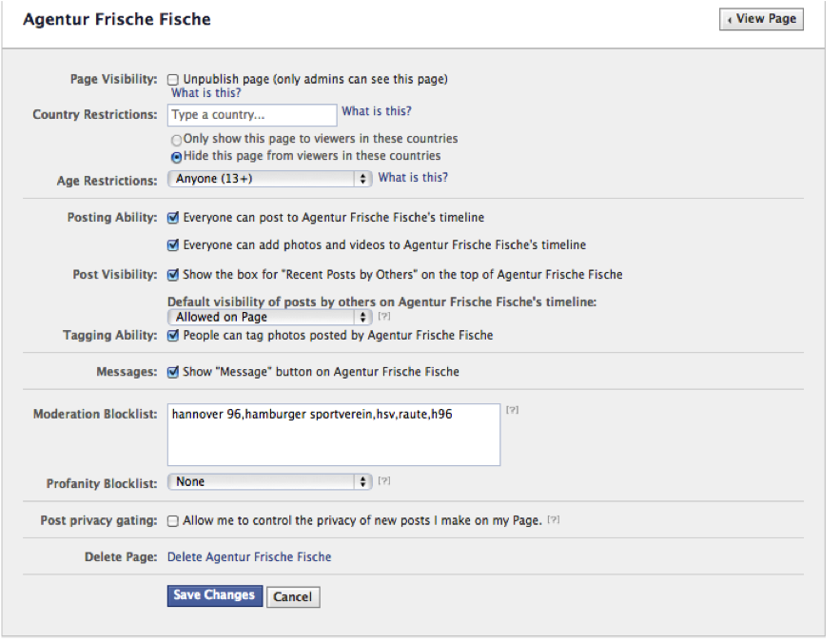The height and width of the screenshot is (642, 840).
Task: Click the help icon next to Profanity Blocklist dropdown
Action: tap(383, 481)
